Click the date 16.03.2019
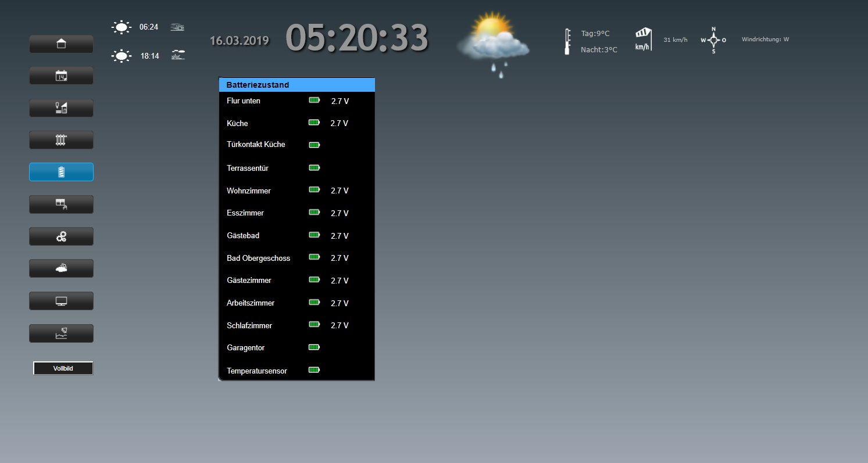 240,41
